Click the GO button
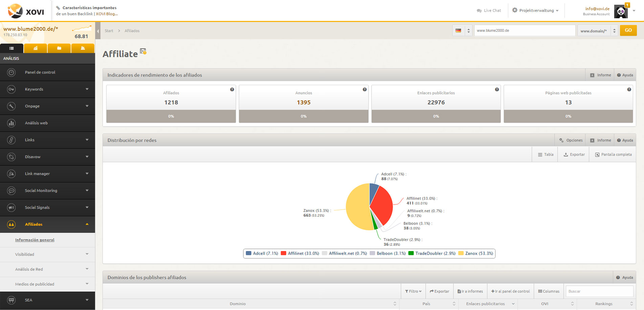Screen dimensions: 644x310 click(x=628, y=30)
